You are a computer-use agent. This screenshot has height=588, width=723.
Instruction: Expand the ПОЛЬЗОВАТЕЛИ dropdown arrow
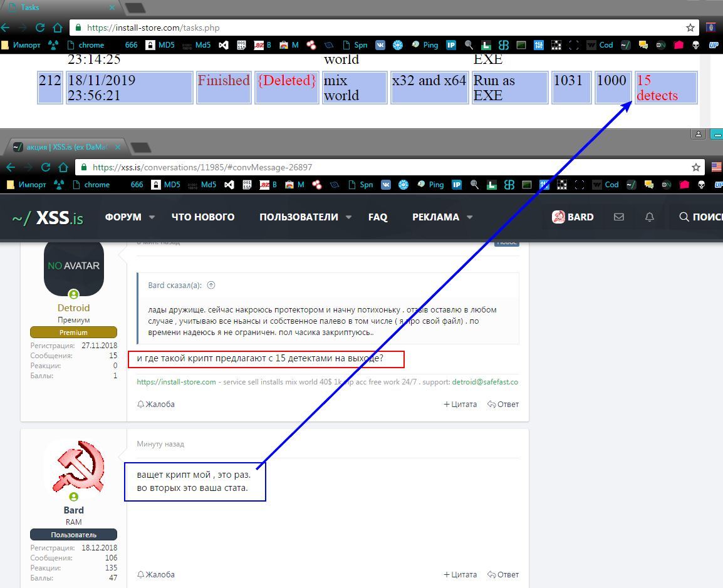(x=348, y=217)
